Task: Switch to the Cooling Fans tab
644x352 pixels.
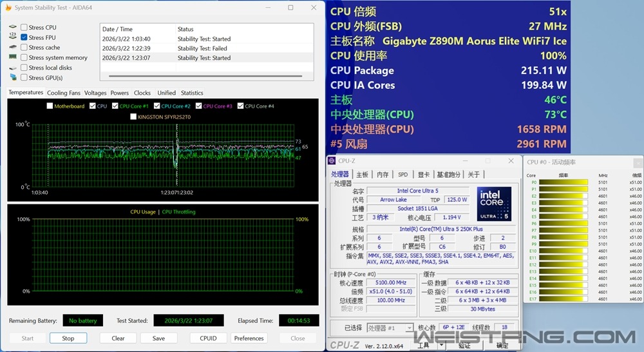Action: [64, 93]
